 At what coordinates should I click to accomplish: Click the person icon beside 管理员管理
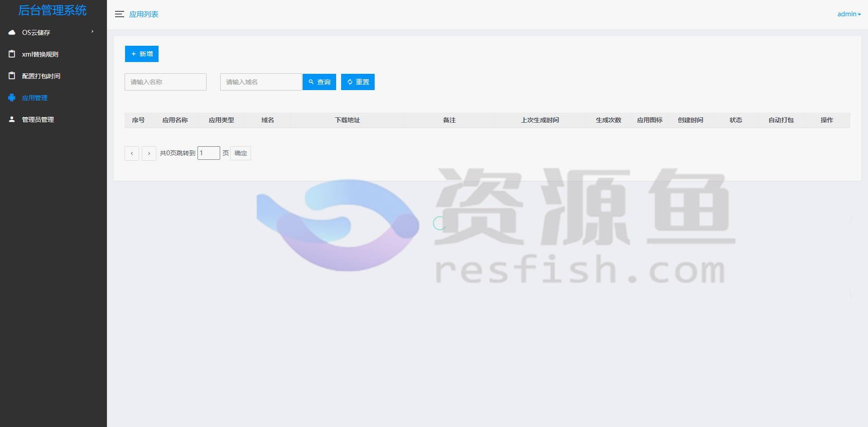[x=12, y=119]
